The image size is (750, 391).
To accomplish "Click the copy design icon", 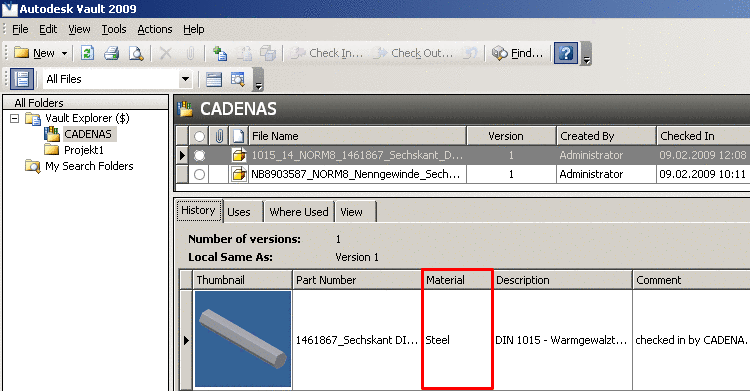I will [x=268, y=53].
